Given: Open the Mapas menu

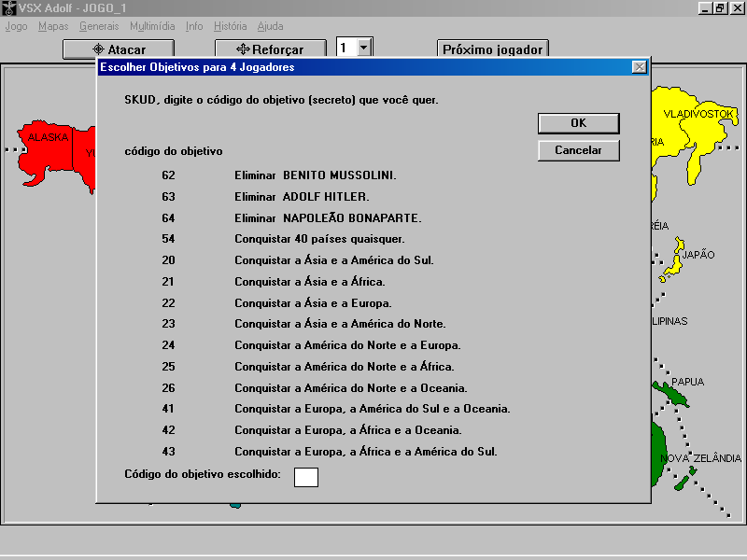Looking at the screenshot, I should [53, 26].
